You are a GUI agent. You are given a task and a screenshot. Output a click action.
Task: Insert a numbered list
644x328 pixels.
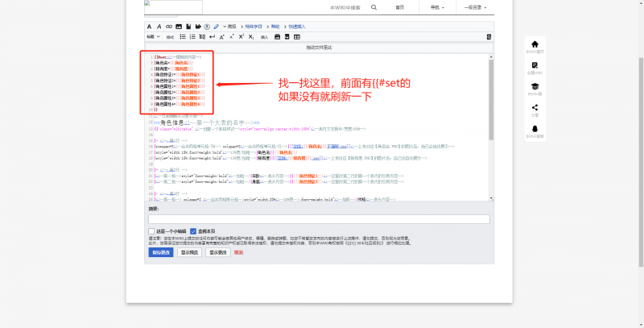tap(192, 37)
